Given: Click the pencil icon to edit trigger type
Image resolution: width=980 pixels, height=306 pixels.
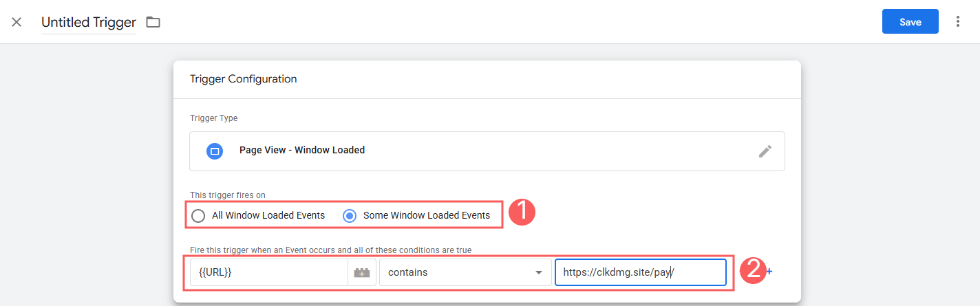Looking at the screenshot, I should point(765,151).
